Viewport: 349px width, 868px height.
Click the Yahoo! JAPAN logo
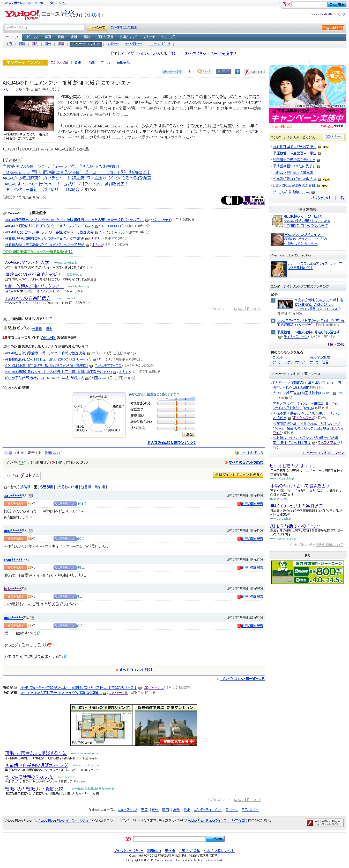pyautogui.click(x=22, y=15)
